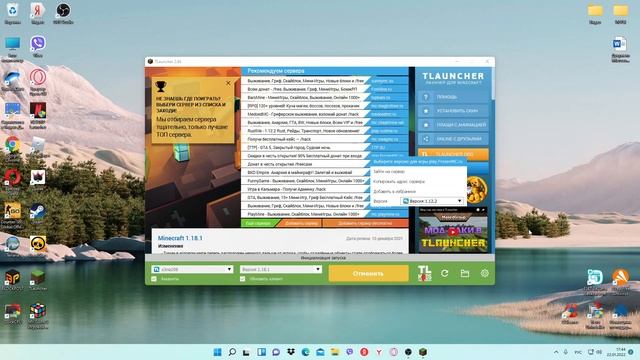
Task: Close the yellow trophy tip popup
Action: 228,83
